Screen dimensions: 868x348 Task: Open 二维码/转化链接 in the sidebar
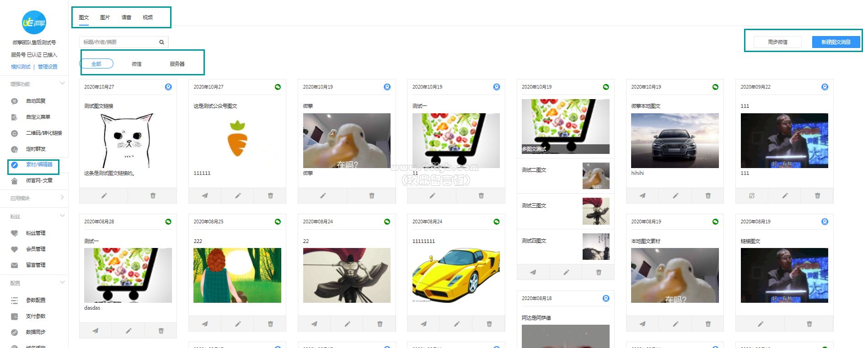(x=44, y=133)
